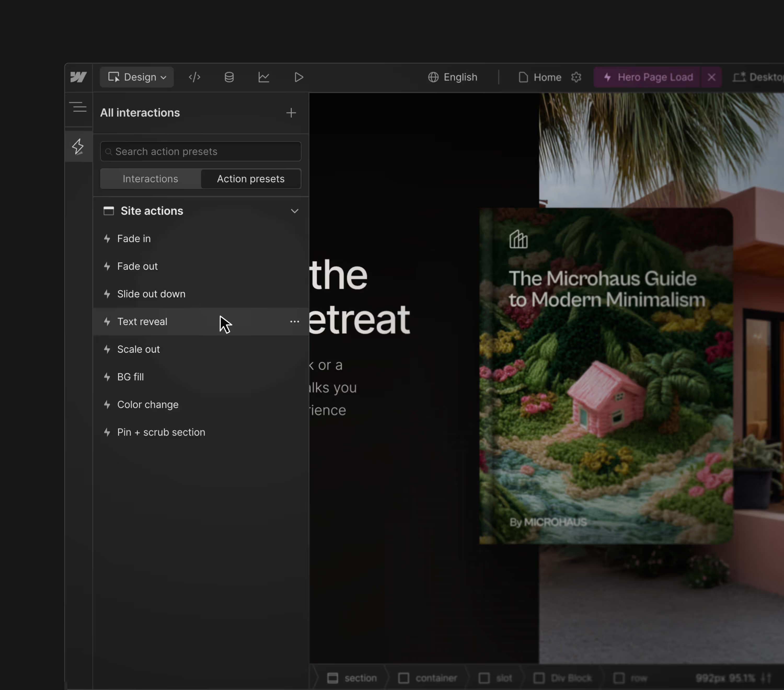Close the Hero Page Load interaction
This screenshot has width=784, height=690.
(711, 77)
